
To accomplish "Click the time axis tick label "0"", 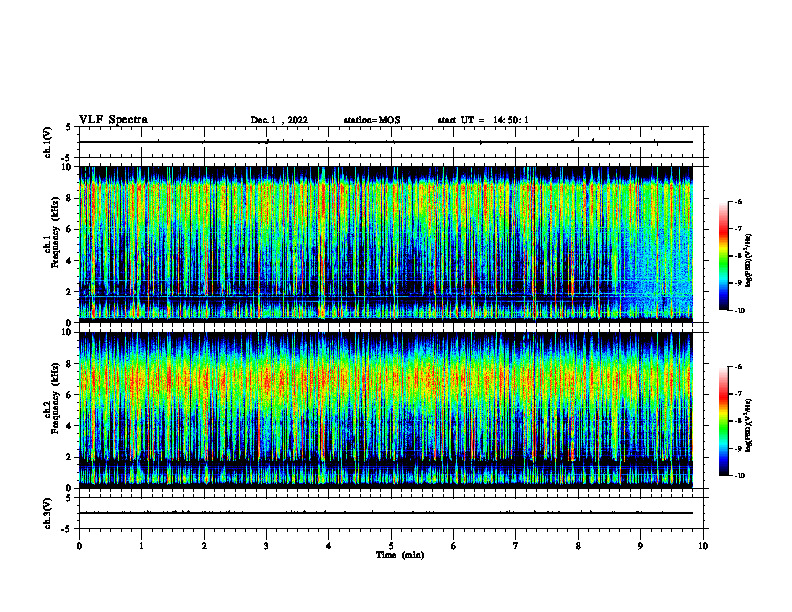I will pyautogui.click(x=79, y=546).
